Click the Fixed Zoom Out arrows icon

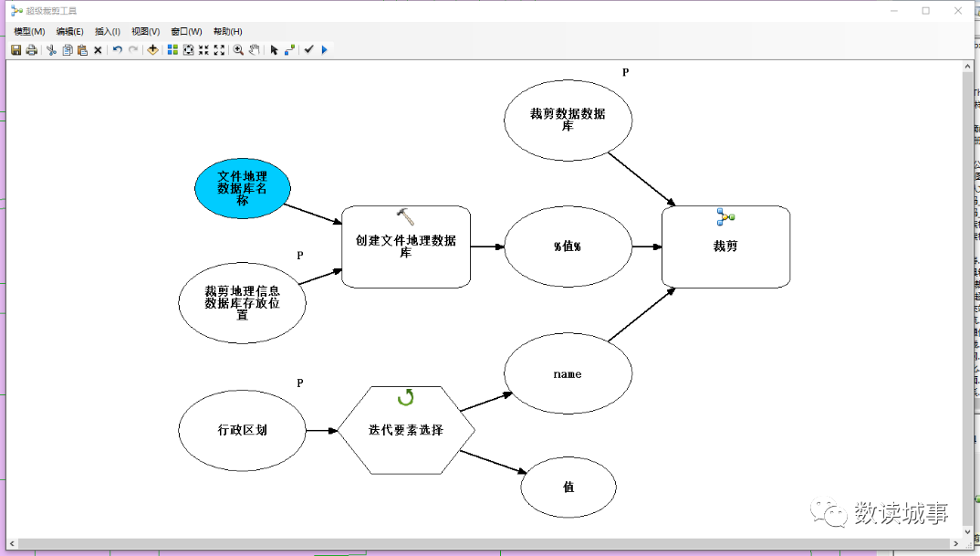tap(219, 50)
